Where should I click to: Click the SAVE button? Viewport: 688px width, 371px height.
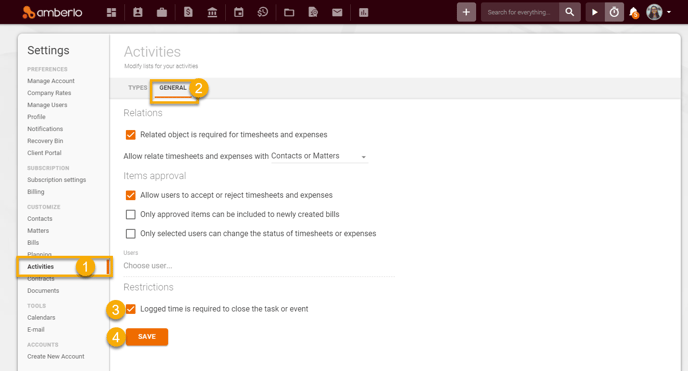147,337
